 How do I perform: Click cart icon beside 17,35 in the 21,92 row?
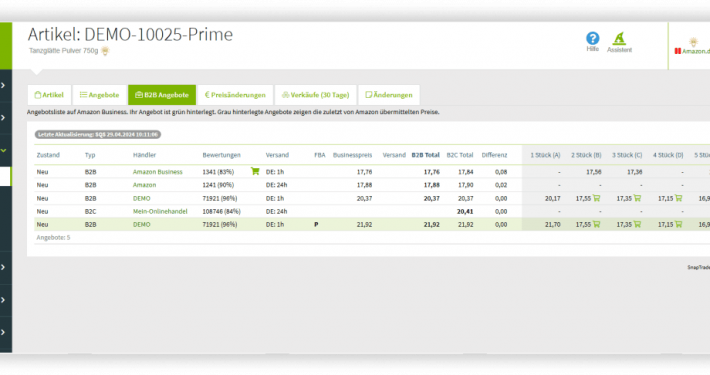pyautogui.click(x=637, y=224)
